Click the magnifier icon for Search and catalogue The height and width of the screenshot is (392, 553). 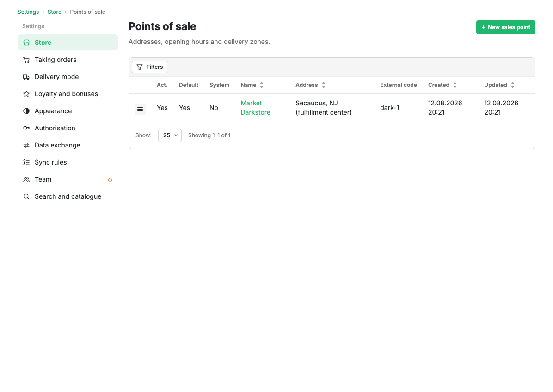point(26,197)
